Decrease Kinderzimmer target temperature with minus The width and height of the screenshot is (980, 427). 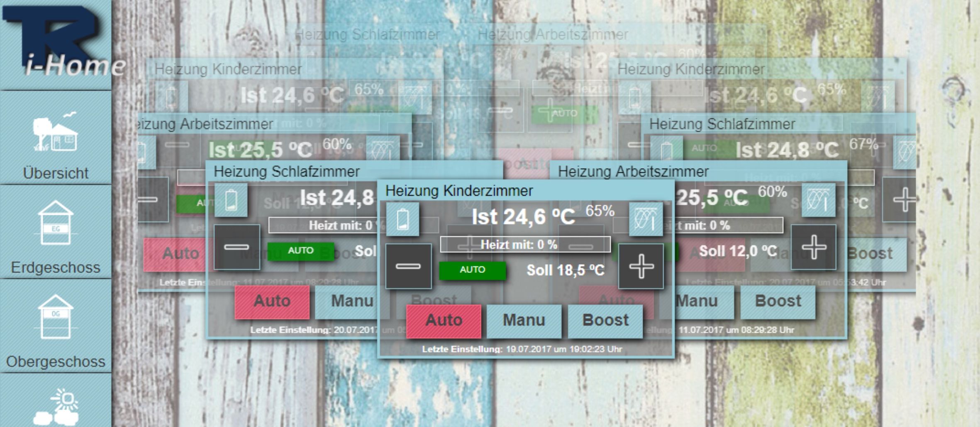[408, 266]
